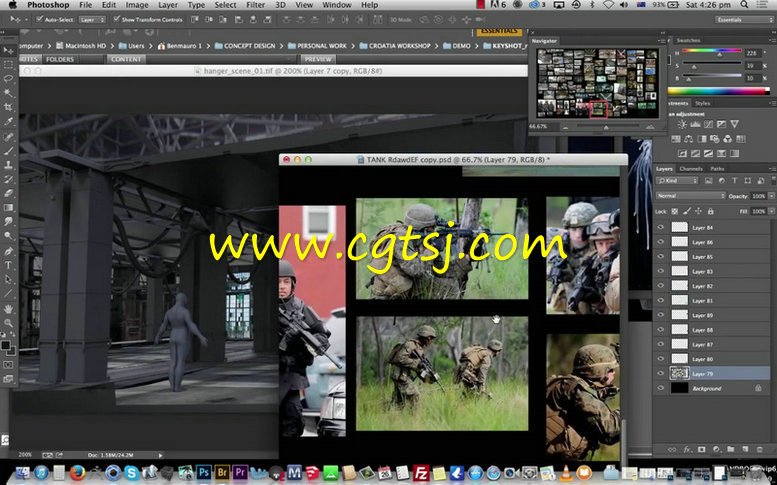Click the lock transparent pixels icon
This screenshot has height=485, width=777.
pos(675,211)
